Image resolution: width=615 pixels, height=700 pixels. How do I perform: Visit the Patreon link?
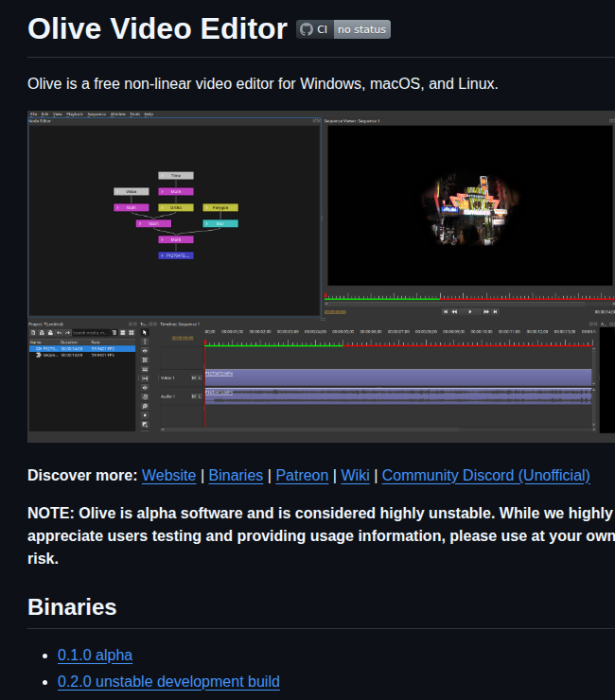302,476
